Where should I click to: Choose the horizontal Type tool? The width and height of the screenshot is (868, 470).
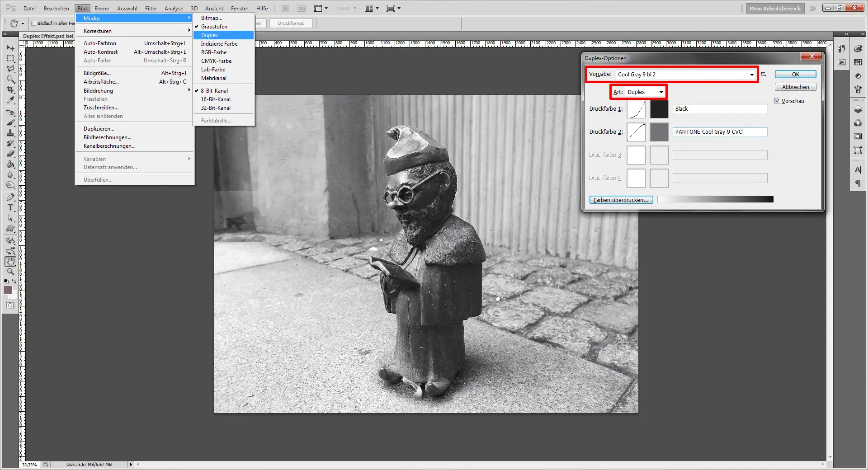click(10, 208)
